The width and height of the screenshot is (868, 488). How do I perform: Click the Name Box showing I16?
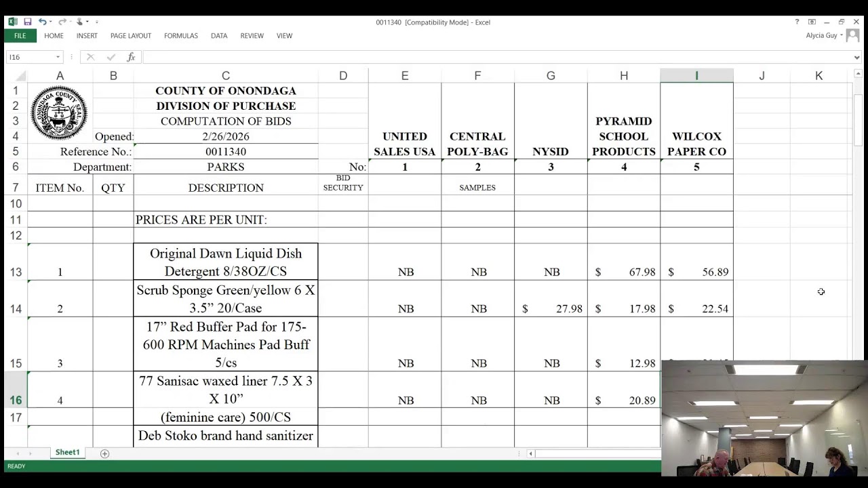(x=30, y=58)
